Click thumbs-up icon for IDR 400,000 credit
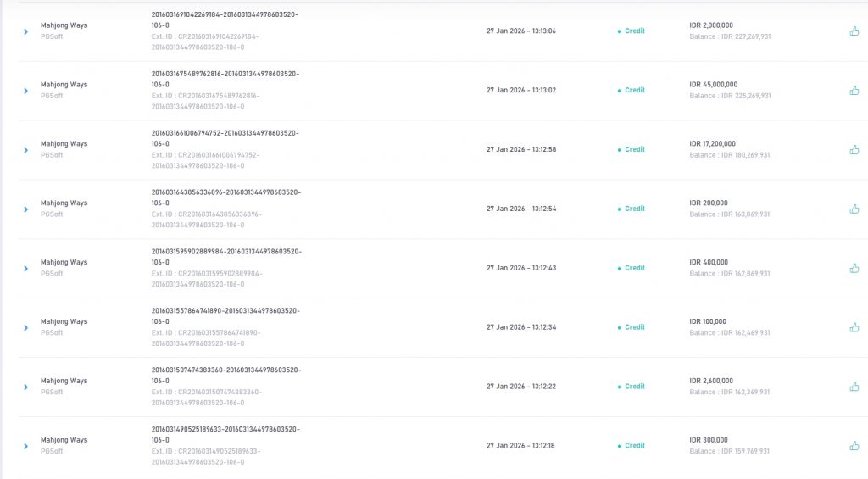Viewport: 868px width, 479px height. point(854,269)
